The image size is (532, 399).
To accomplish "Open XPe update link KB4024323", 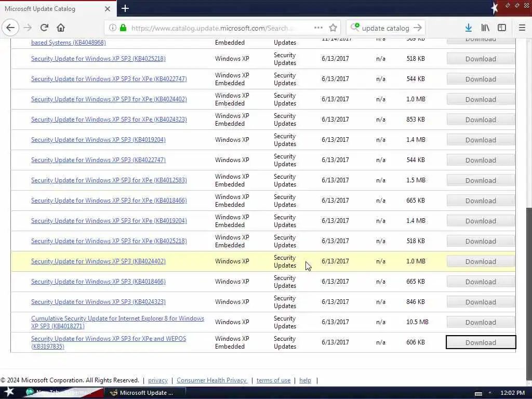I will tap(109, 119).
